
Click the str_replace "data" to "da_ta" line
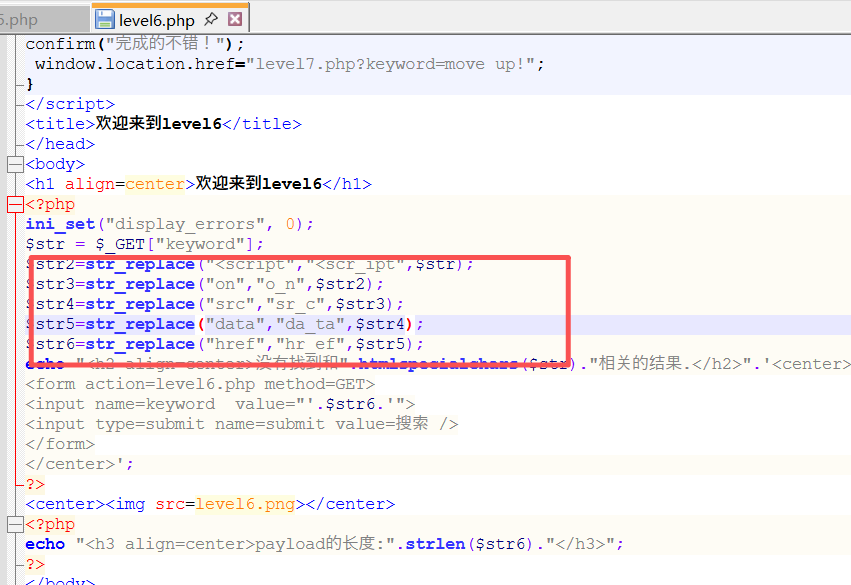click(x=225, y=325)
